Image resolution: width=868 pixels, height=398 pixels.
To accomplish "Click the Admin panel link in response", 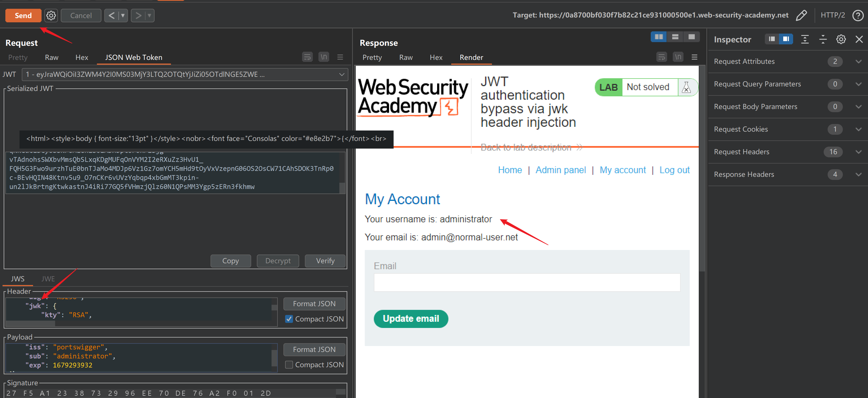I will pos(561,170).
